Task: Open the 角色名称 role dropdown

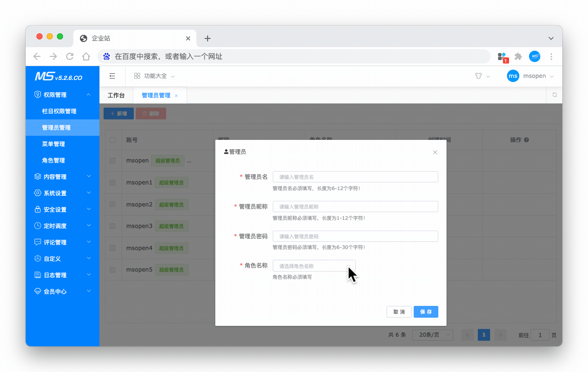Action: tap(314, 266)
